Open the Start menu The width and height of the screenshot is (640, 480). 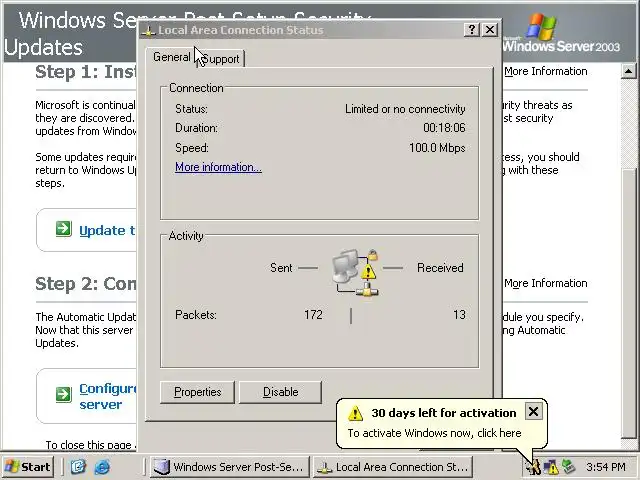pyautogui.click(x=28, y=467)
